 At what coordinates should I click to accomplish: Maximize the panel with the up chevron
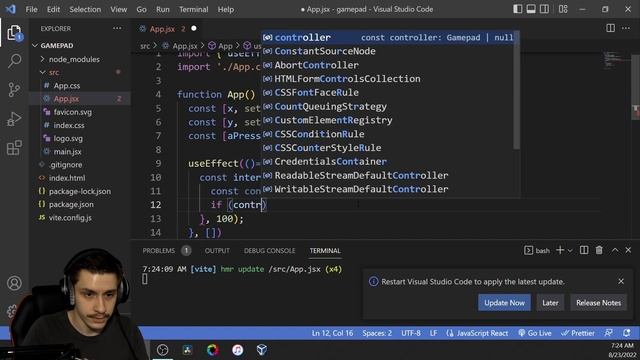(x=615, y=250)
